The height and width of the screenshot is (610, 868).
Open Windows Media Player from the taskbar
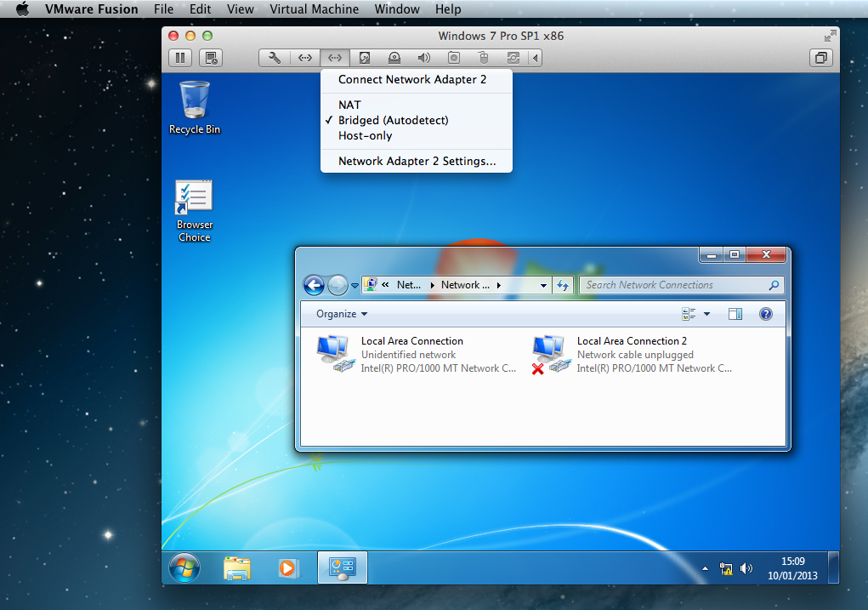pyautogui.click(x=287, y=567)
